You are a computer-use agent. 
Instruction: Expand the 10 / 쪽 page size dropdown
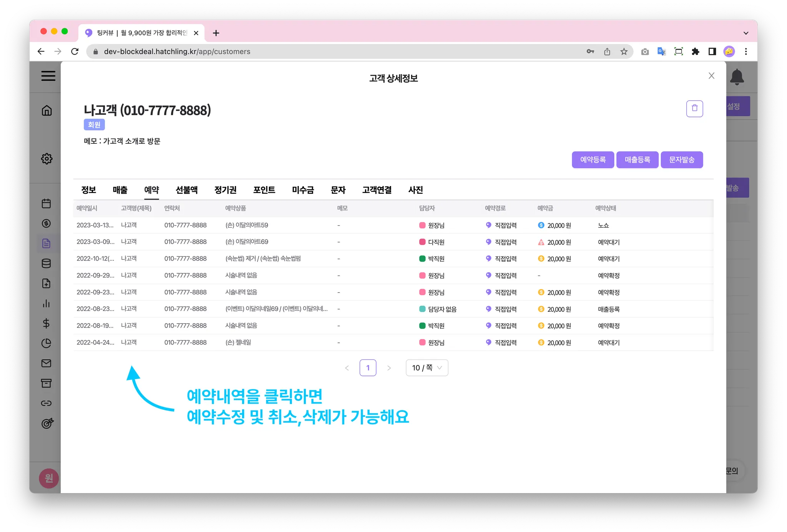click(x=427, y=368)
